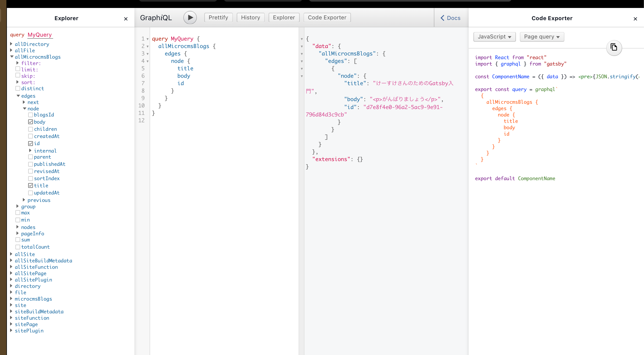Open the History panel
Viewport: 644px width, 355px height.
(250, 18)
